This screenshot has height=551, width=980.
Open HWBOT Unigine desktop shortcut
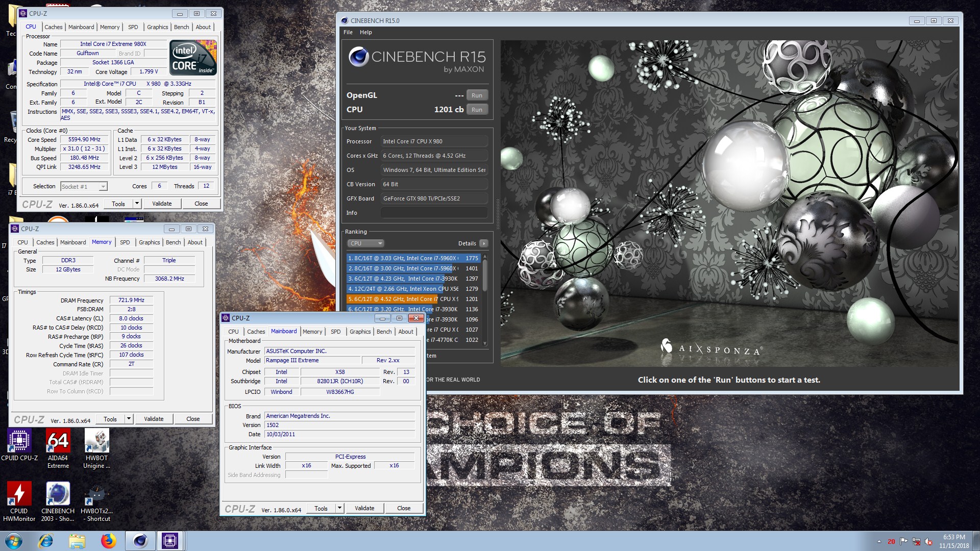[96, 449]
